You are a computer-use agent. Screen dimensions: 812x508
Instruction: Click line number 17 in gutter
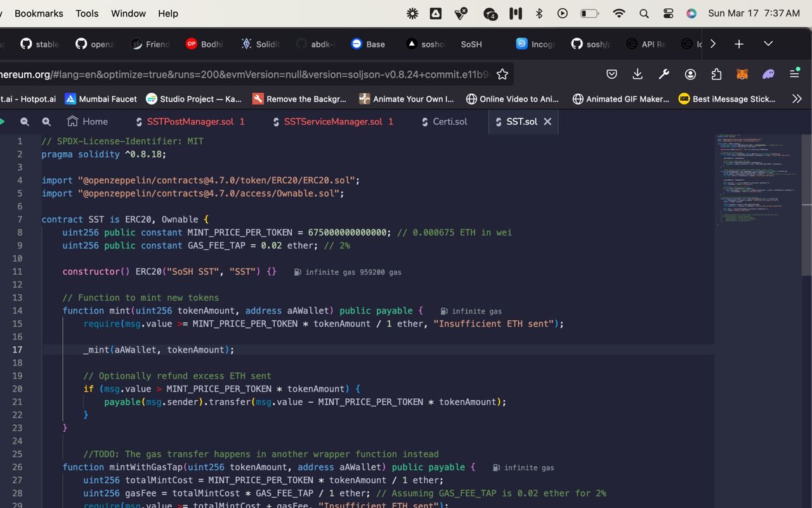pyautogui.click(x=16, y=350)
